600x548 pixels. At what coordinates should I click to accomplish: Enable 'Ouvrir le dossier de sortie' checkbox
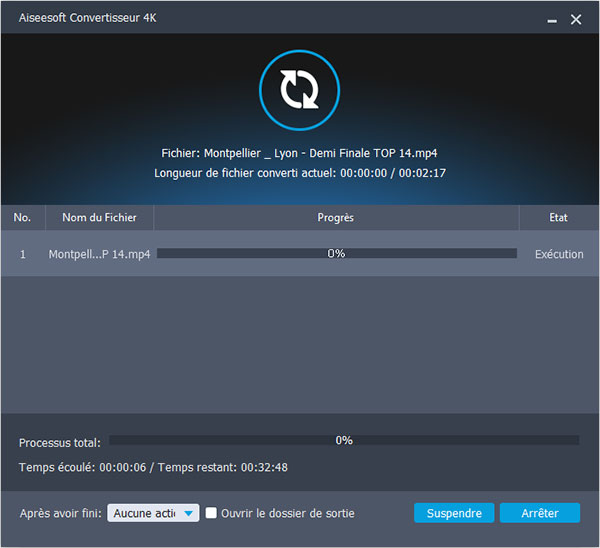click(211, 513)
